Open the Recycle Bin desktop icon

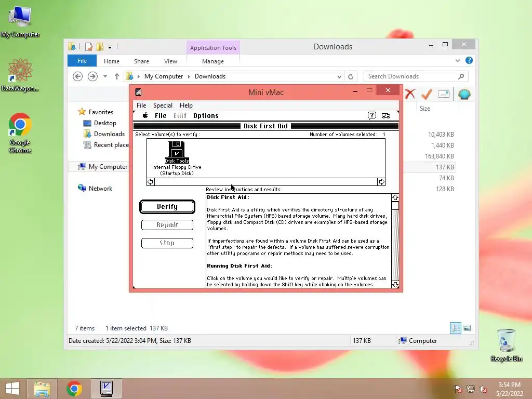tap(506, 345)
